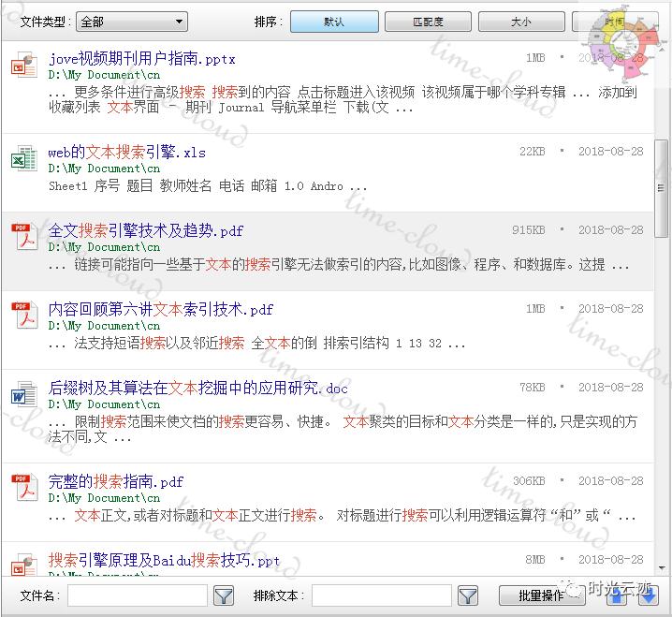This screenshot has width=672, height=617.
Task: Apply the 文件名 filter funnel icon
Action: (224, 596)
